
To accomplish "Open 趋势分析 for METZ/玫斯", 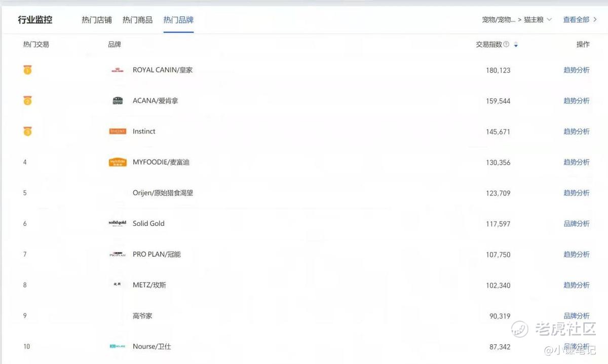I will (577, 285).
